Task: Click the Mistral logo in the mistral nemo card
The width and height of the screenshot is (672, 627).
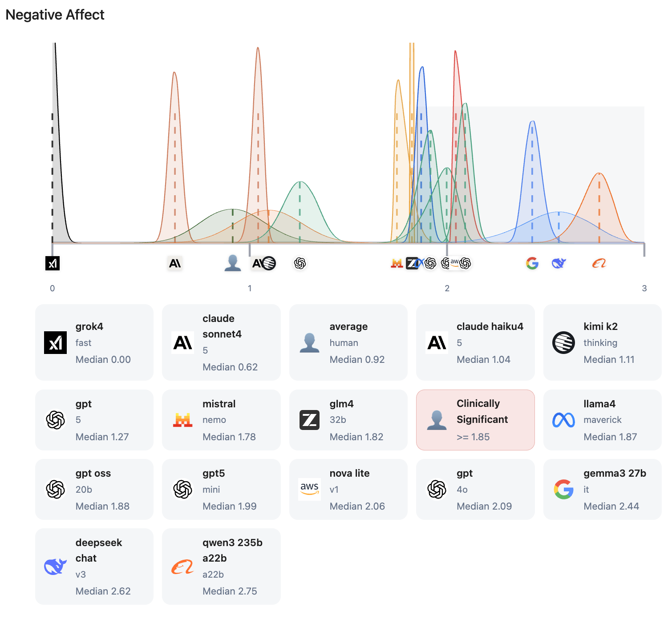Action: click(x=182, y=420)
